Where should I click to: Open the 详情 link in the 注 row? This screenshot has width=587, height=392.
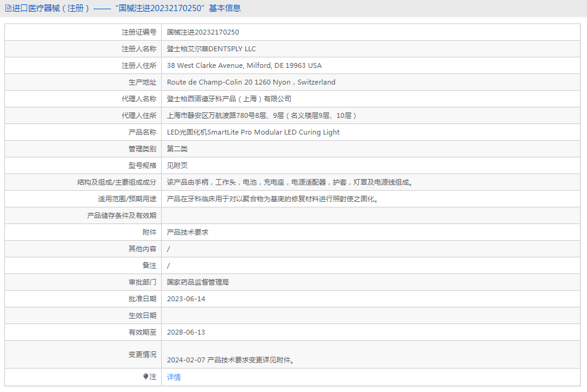tap(173, 377)
